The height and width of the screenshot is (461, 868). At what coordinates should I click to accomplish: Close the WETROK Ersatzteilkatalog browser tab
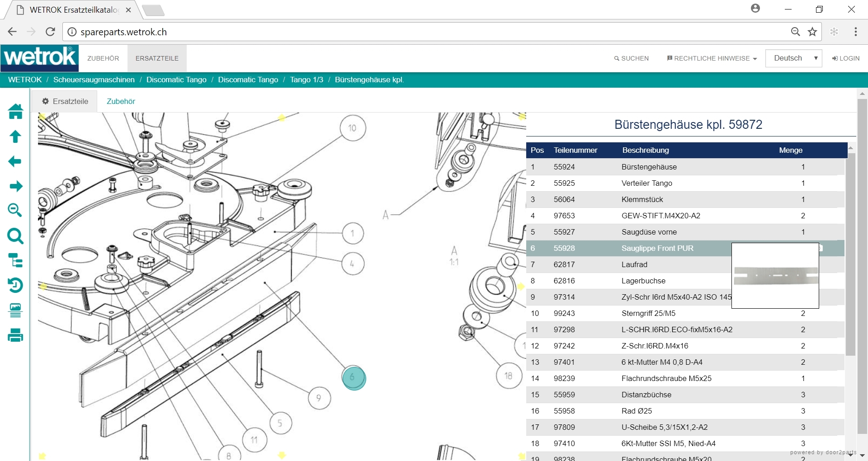coord(128,10)
